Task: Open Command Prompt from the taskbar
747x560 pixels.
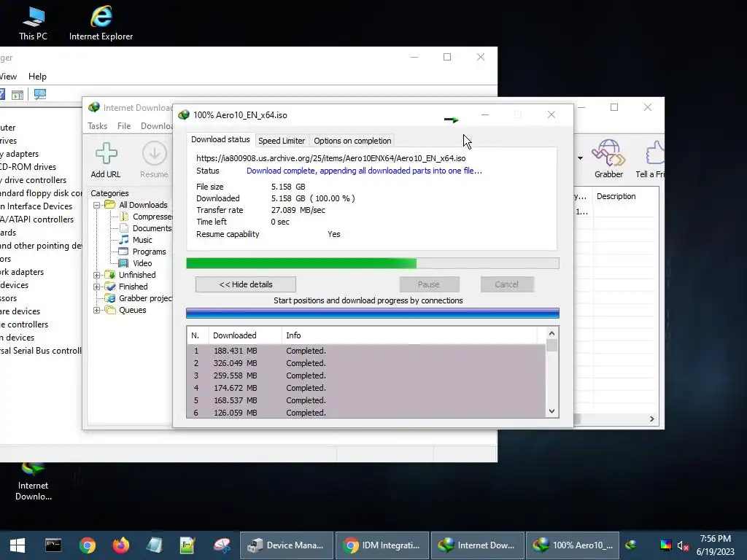Action: (53, 545)
